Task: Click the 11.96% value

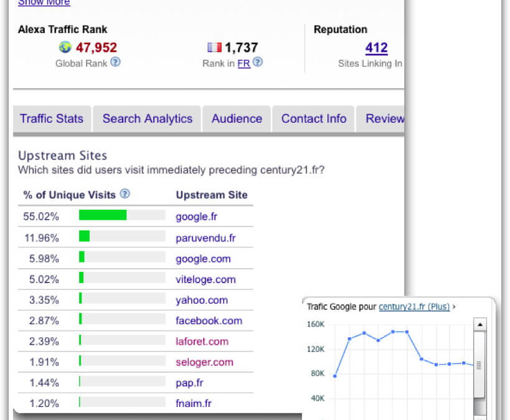Action: point(42,238)
